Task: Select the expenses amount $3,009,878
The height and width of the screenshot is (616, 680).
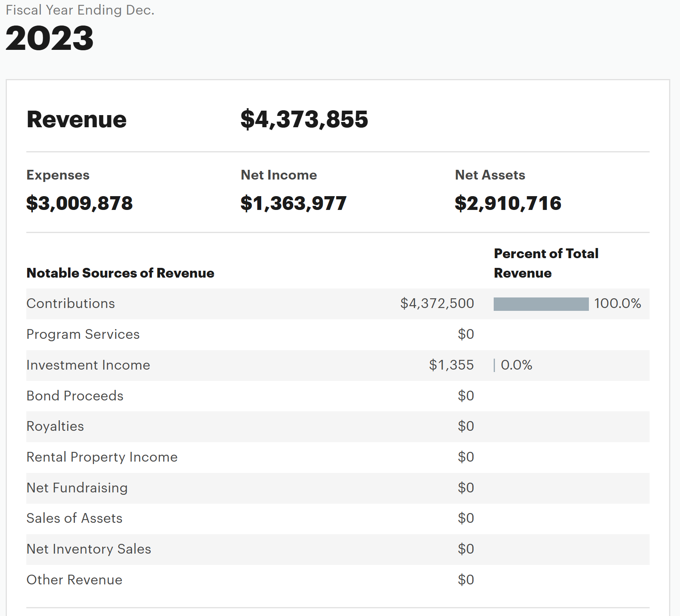Action: [79, 203]
